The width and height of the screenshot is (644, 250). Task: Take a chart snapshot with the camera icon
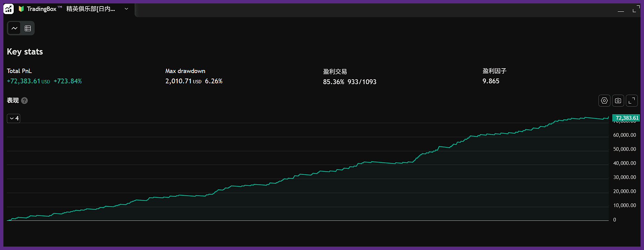[x=618, y=100]
